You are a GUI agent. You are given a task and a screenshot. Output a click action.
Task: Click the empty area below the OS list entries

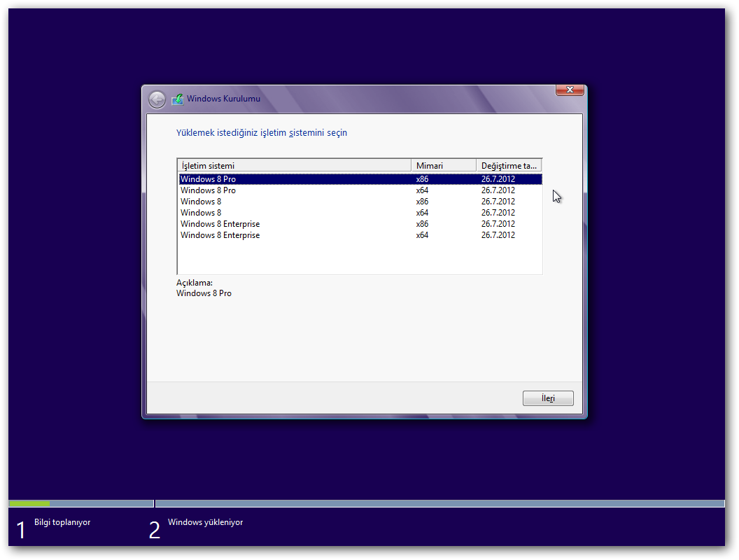[x=359, y=257]
